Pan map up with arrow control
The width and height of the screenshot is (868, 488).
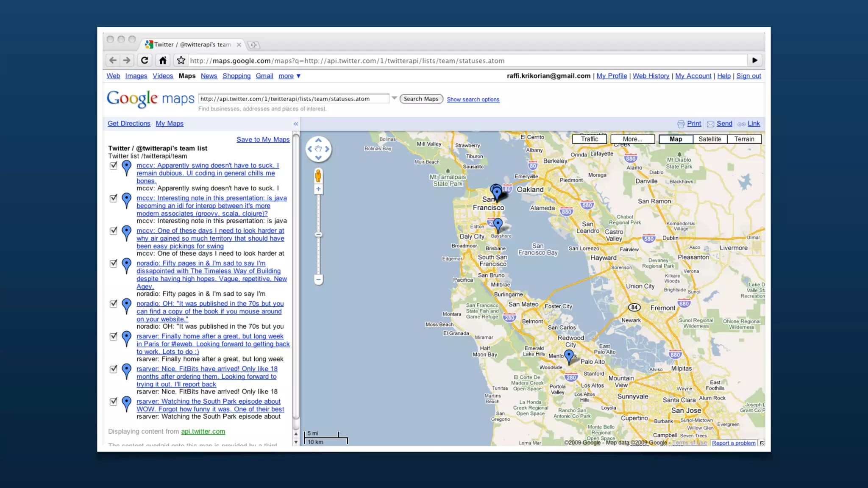[318, 140]
